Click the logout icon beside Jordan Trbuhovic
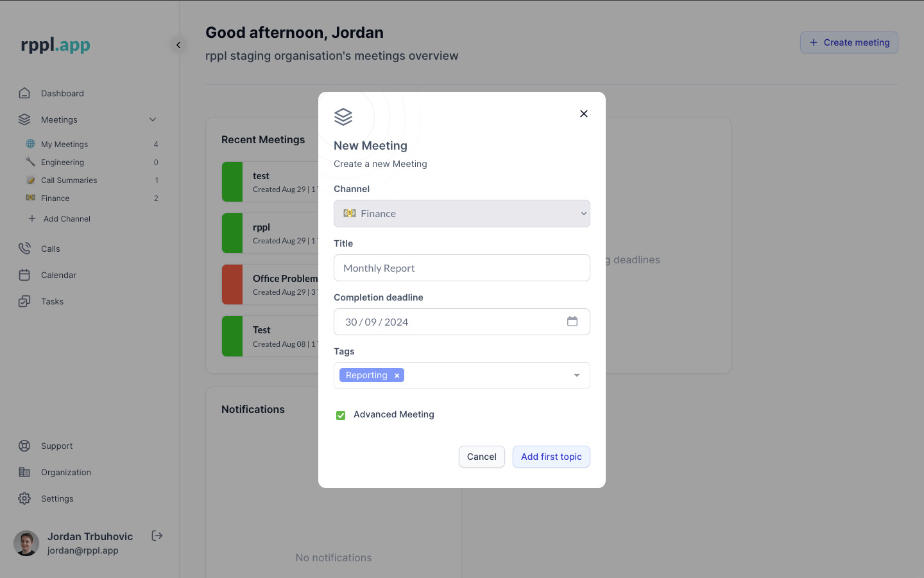Viewport: 924px width, 578px height. coord(157,536)
